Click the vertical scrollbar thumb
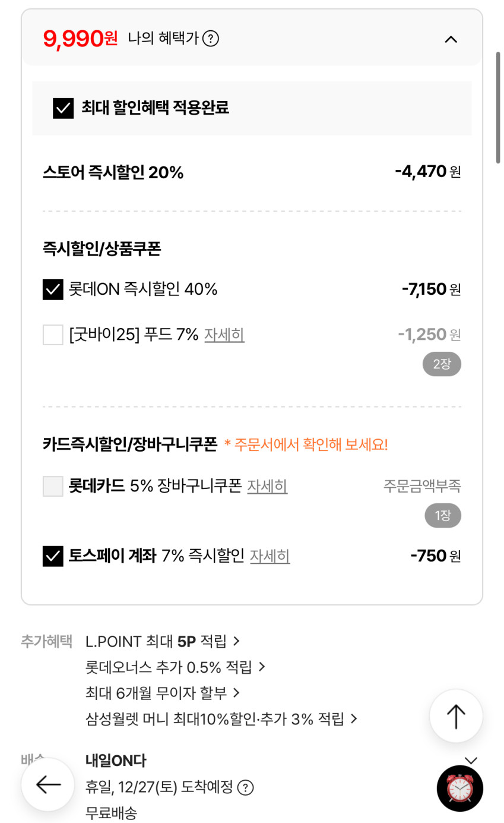504x823 pixels. pyautogui.click(x=498, y=107)
